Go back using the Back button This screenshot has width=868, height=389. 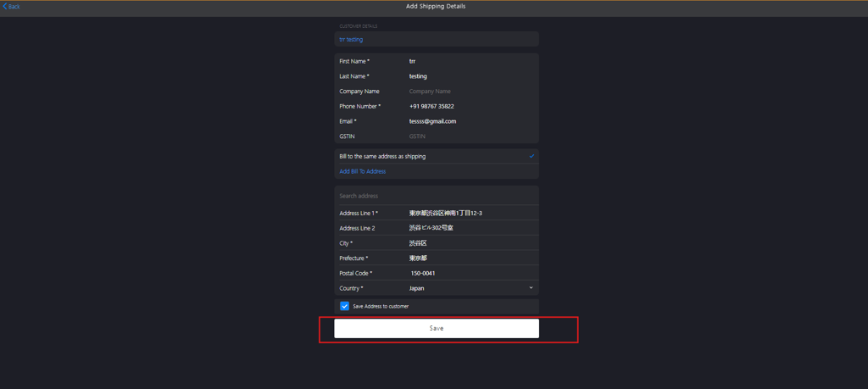[12, 7]
